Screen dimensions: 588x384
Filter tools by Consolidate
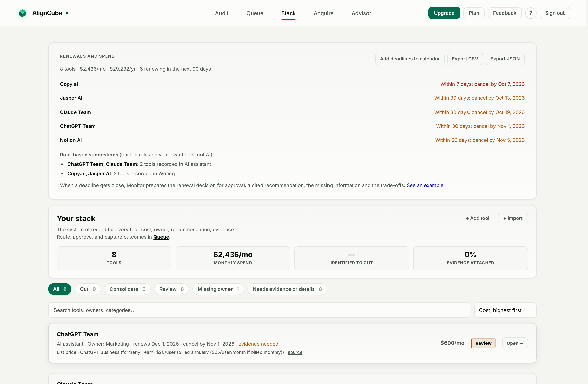127,289
